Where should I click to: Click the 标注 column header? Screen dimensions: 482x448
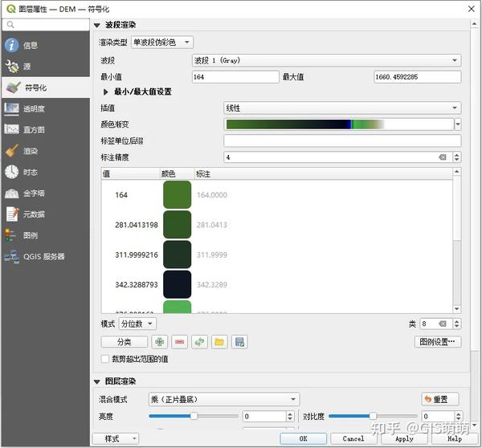(x=324, y=174)
